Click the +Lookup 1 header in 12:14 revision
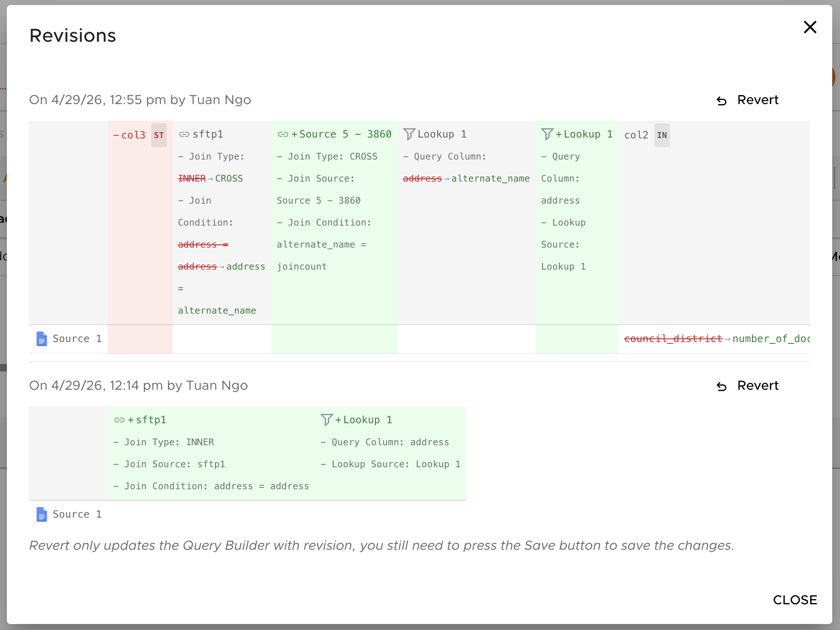Screen dimensions: 840x630 pos(364,420)
